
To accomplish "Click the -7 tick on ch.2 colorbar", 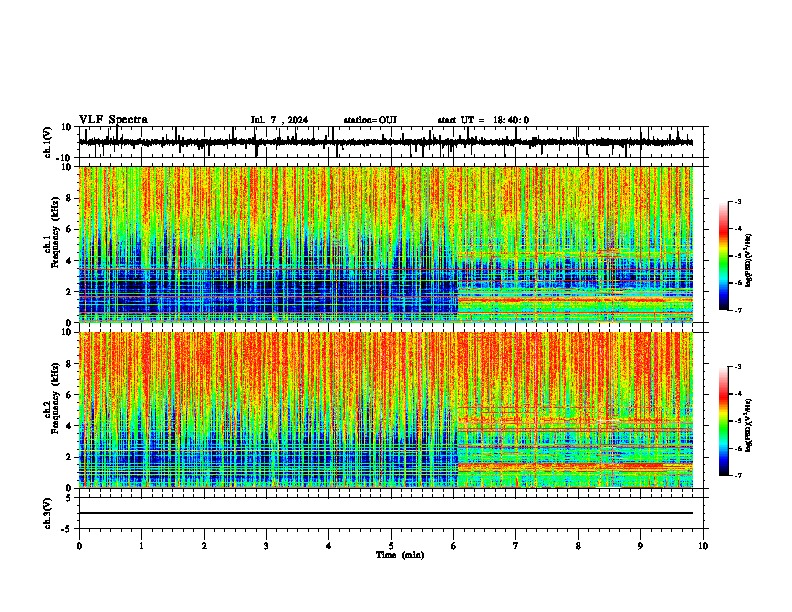I will click(737, 475).
